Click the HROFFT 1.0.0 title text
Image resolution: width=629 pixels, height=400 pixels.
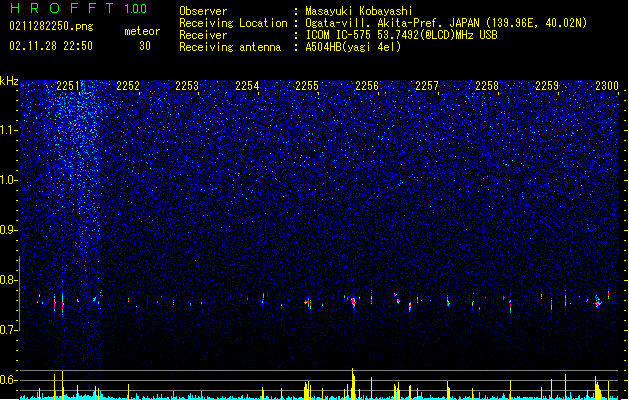[78, 8]
